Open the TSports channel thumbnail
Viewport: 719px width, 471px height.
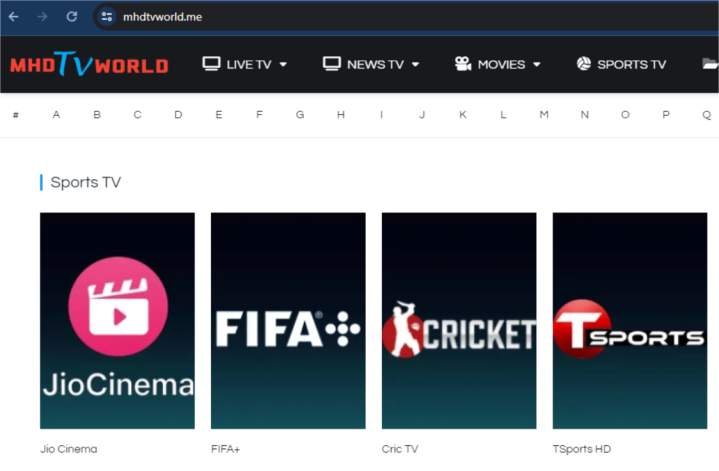coord(630,321)
